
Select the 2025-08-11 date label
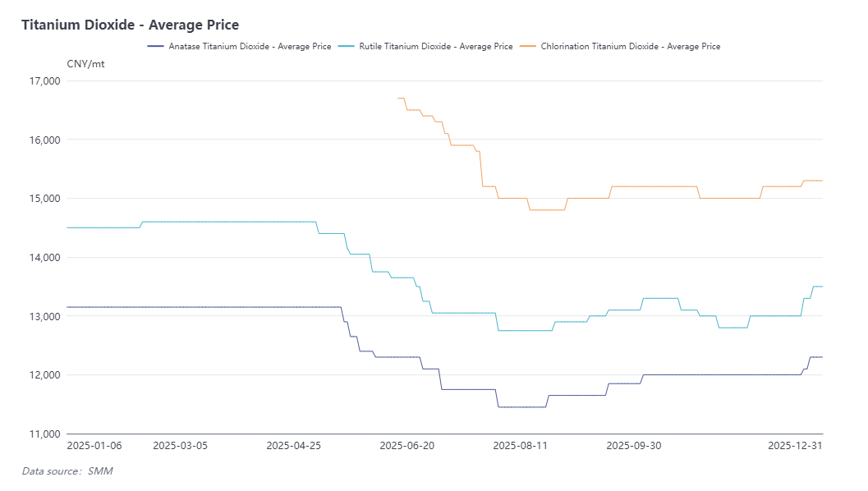click(x=520, y=446)
